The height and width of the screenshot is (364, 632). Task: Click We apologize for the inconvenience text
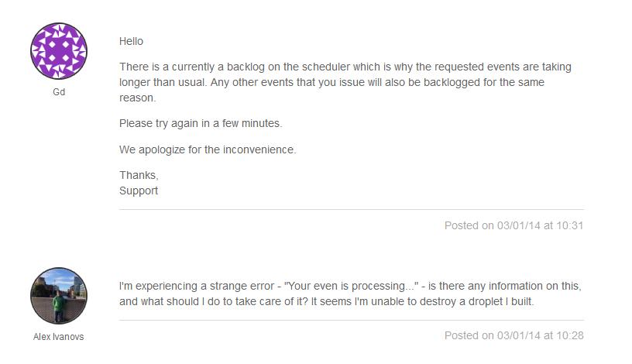[208, 150]
